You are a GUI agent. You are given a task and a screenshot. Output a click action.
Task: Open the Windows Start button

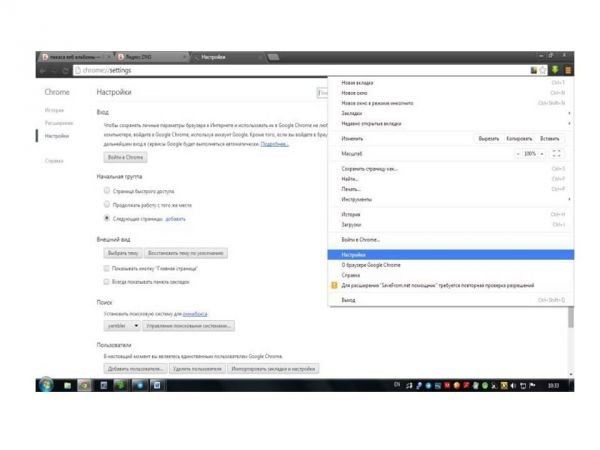(46, 384)
